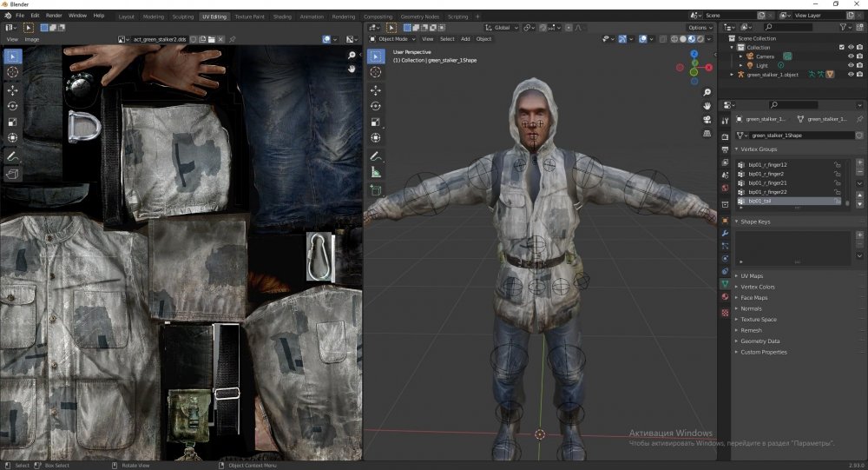Hide the Camera object with eye icon
This screenshot has height=470, width=868.
pyautogui.click(x=850, y=56)
